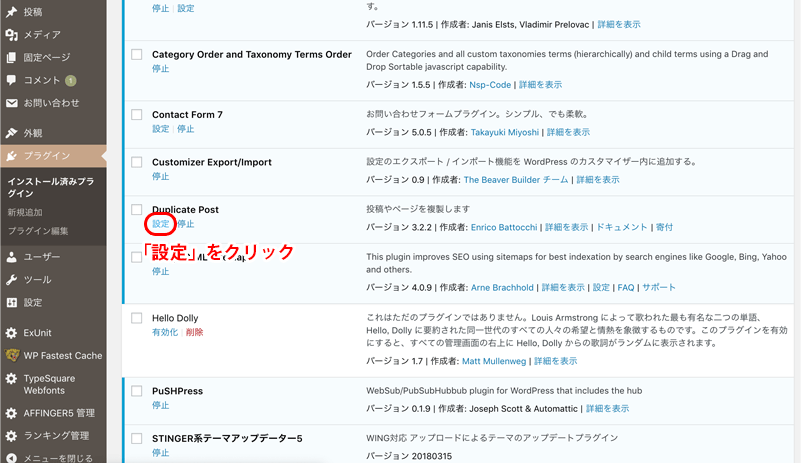Tick the checkbox for the sitemap SEO plugin
801x463 pixels.
coord(136,257)
